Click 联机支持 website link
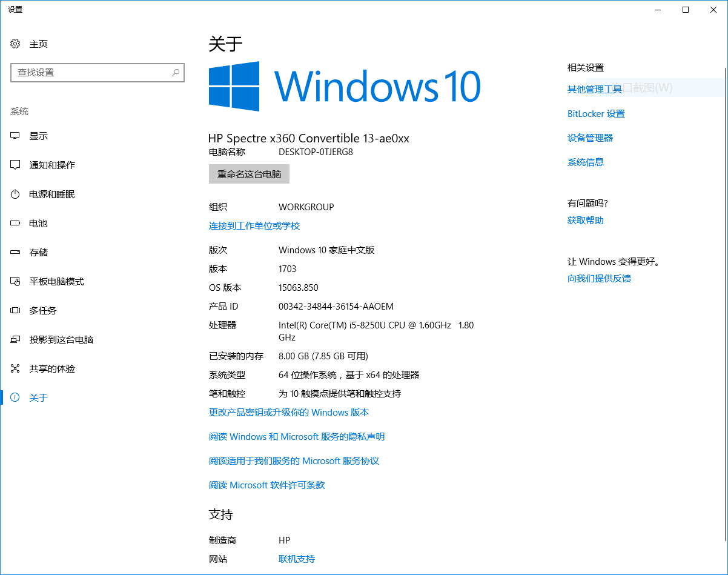This screenshot has width=728, height=575. tap(297, 559)
